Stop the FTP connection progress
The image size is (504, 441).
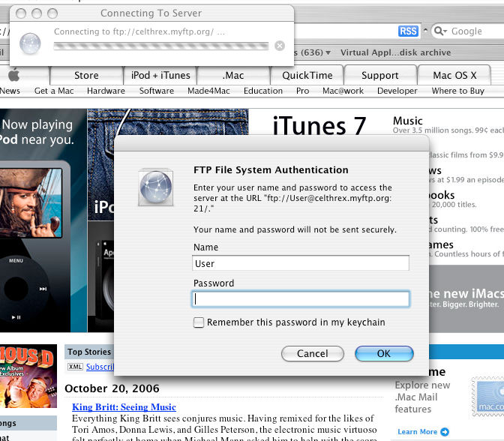(x=280, y=46)
